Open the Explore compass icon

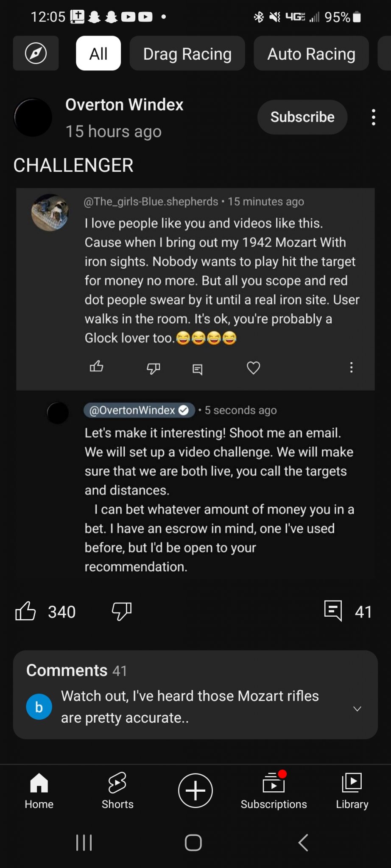[x=36, y=53]
